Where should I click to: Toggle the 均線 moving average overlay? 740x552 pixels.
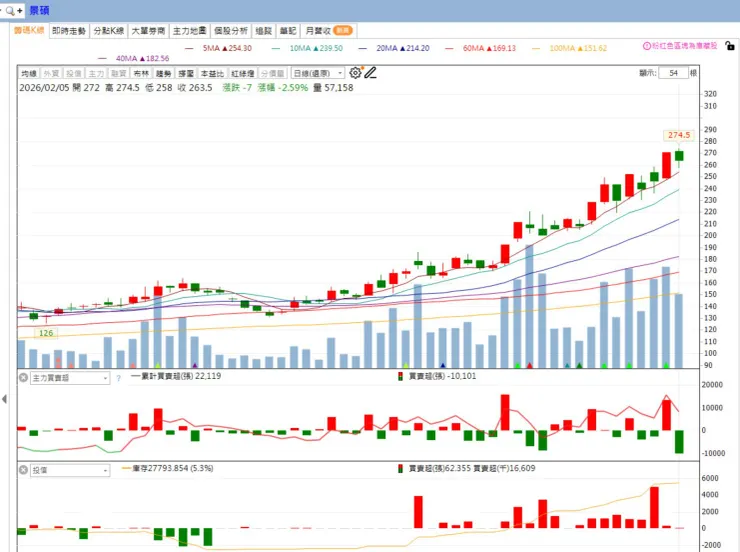tap(29, 73)
